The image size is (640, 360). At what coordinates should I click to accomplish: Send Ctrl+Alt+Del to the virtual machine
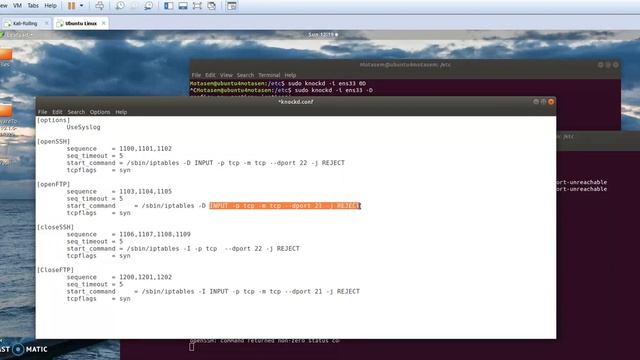click(x=99, y=6)
